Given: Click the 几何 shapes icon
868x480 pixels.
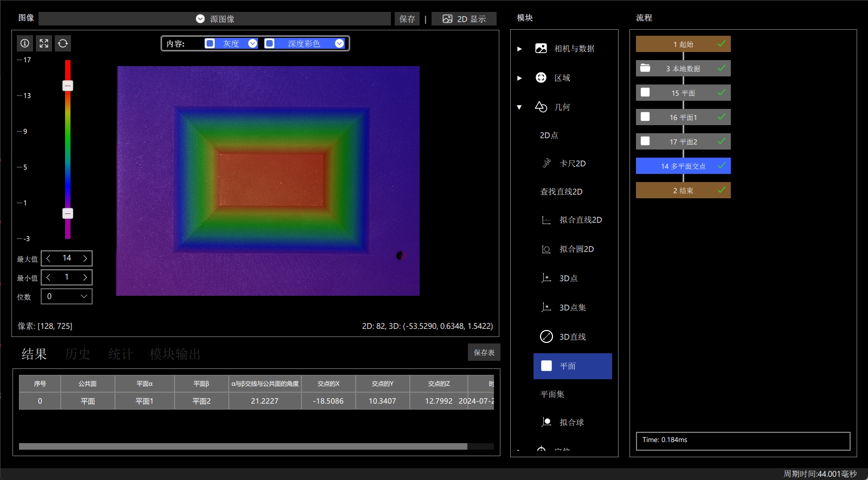Looking at the screenshot, I should 541,107.
